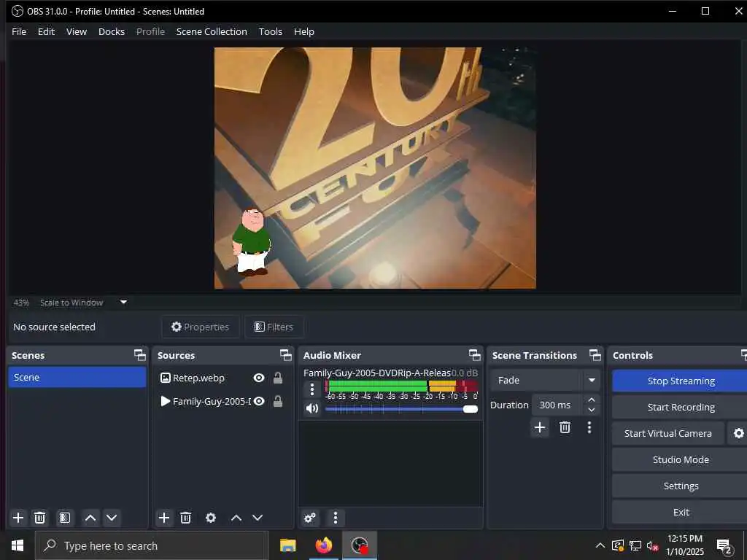Pop out the Scenes dock icon
The image size is (747, 560).
point(139,355)
